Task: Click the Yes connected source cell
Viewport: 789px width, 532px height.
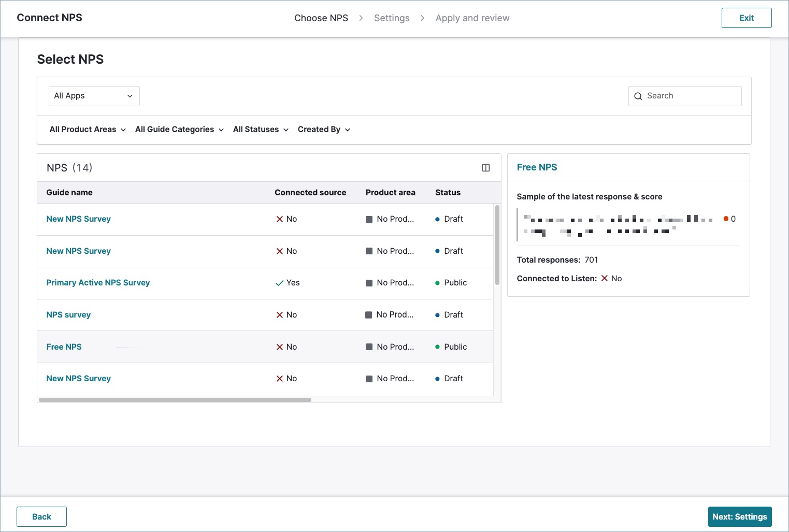Action: [288, 283]
